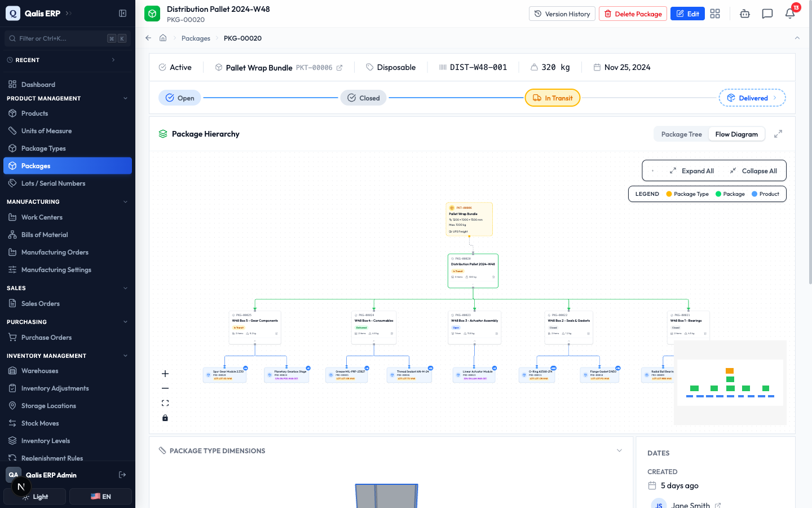Click Collapse All in the diagram

coord(753,171)
